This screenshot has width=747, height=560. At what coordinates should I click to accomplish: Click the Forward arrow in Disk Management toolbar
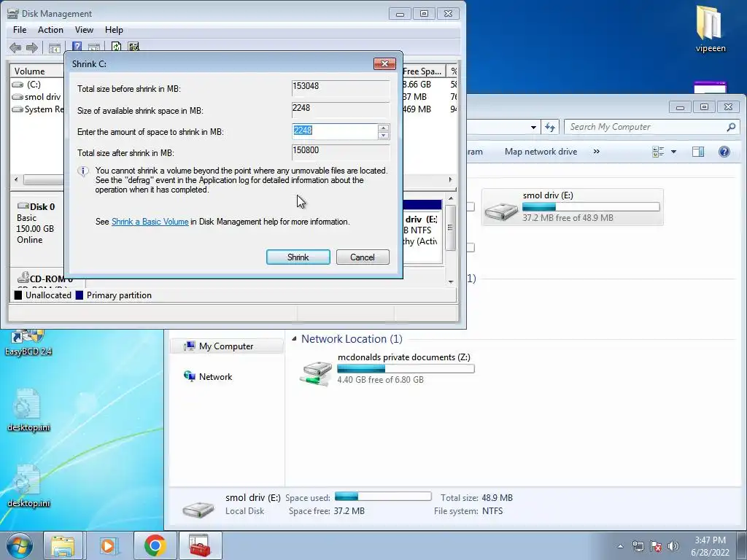tap(32, 47)
